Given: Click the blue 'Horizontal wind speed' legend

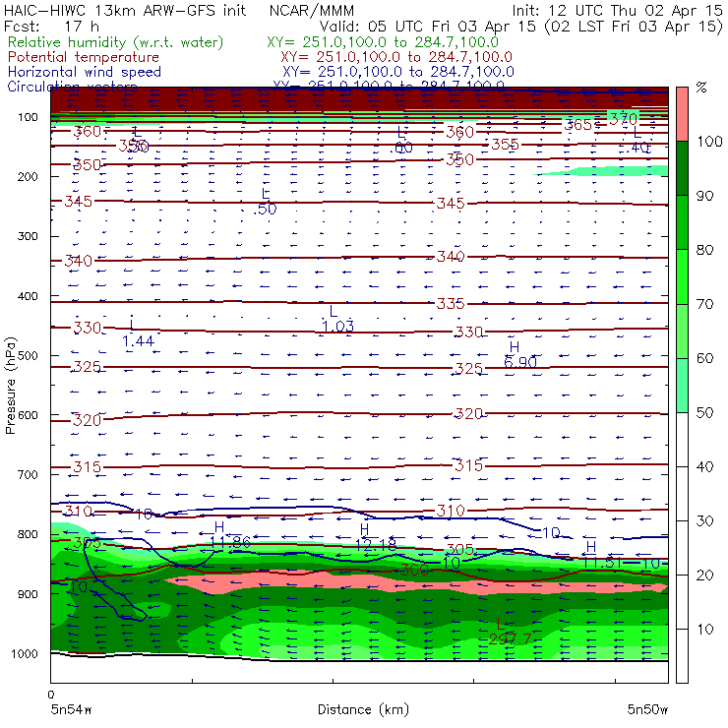Looking at the screenshot, I should (84, 72).
